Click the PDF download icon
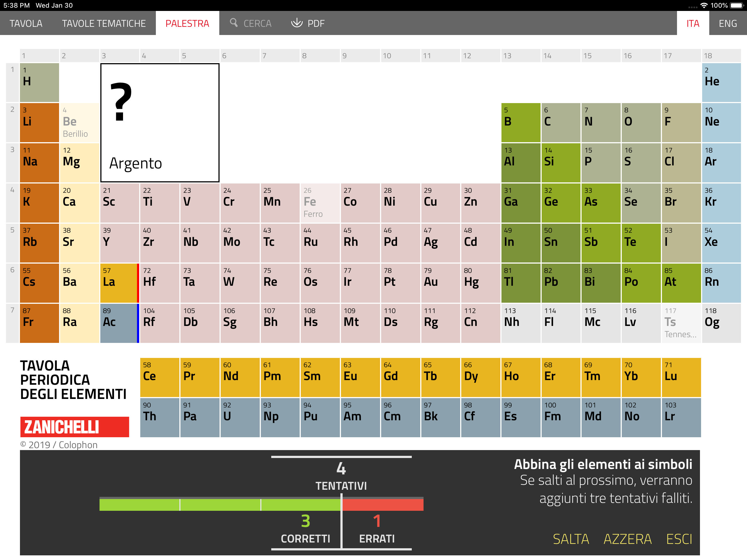747x560 pixels. tap(296, 23)
